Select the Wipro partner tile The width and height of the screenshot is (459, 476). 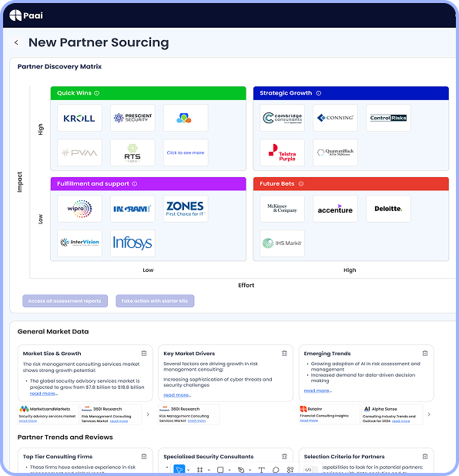point(79,209)
